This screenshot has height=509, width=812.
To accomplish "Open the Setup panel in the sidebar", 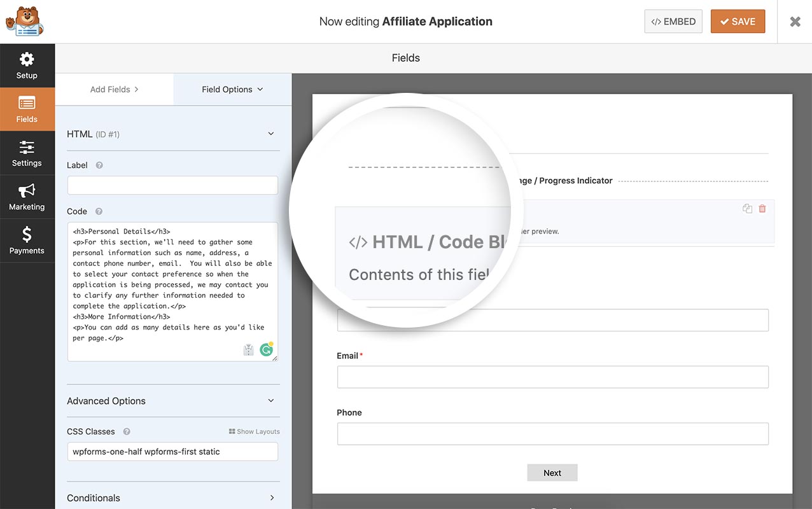I will click(x=27, y=65).
